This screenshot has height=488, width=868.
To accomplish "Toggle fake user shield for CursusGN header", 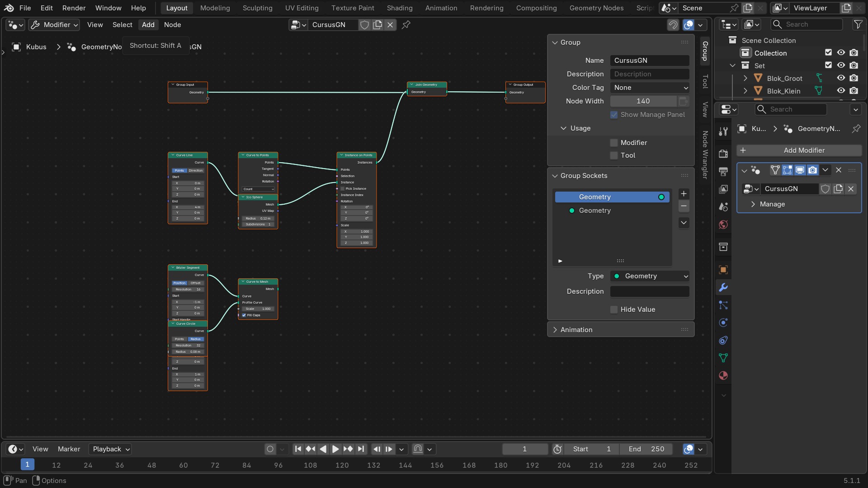I will (364, 25).
